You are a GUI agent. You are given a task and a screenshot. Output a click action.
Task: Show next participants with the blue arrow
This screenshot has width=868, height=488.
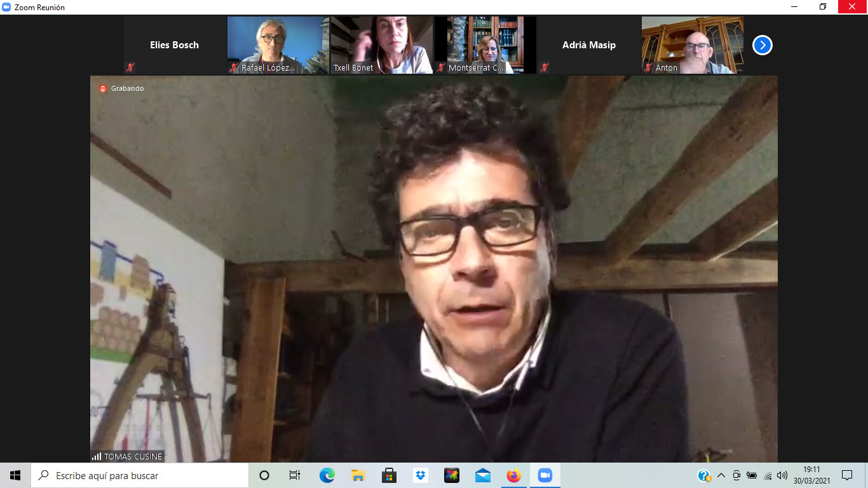(762, 45)
